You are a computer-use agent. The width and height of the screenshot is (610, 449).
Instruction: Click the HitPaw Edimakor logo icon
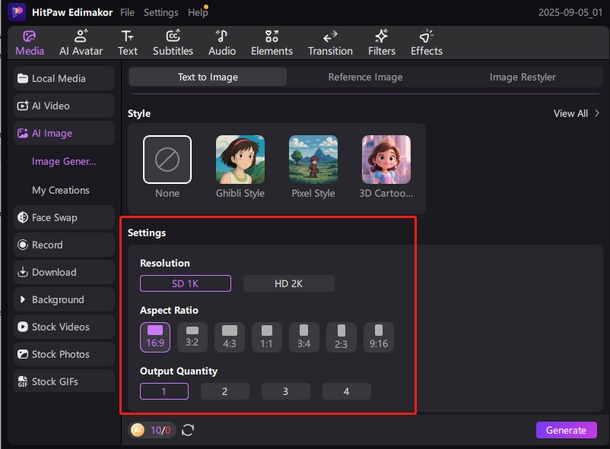pyautogui.click(x=17, y=12)
